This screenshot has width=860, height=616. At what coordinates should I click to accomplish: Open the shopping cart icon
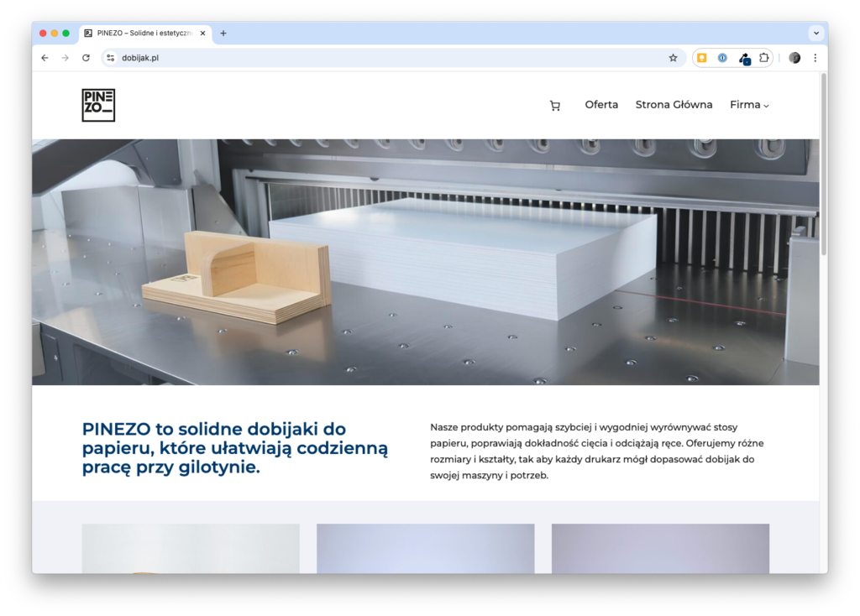coord(554,106)
